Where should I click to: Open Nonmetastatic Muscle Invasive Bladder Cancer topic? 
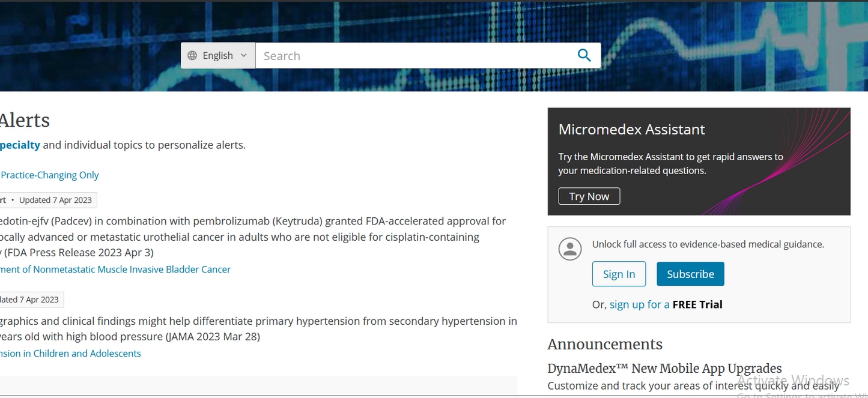coord(115,270)
